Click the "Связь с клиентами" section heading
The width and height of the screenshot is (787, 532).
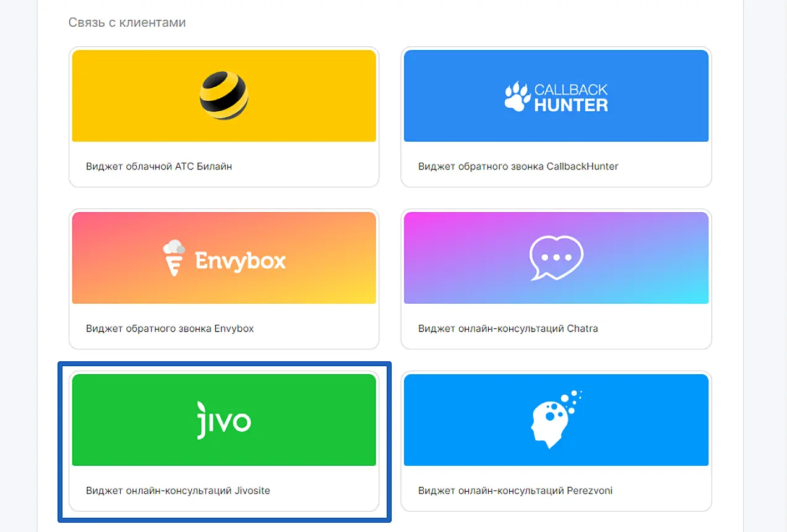(127, 23)
